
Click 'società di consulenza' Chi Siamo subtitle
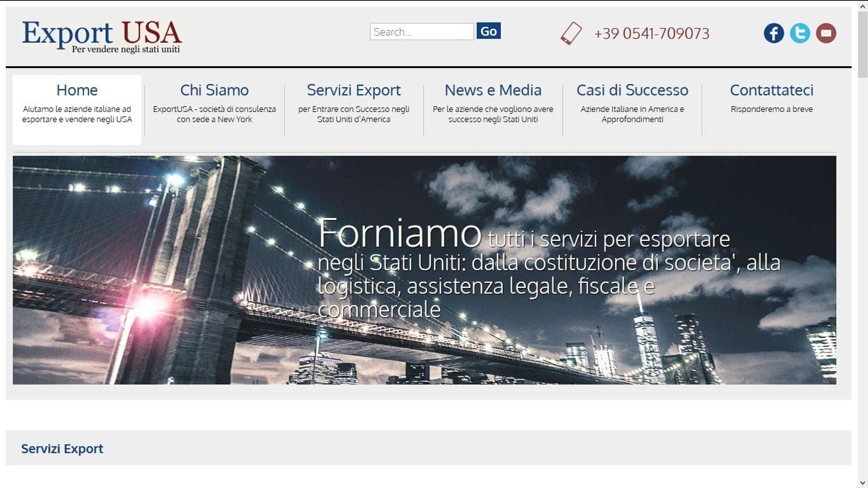pyautogui.click(x=214, y=114)
